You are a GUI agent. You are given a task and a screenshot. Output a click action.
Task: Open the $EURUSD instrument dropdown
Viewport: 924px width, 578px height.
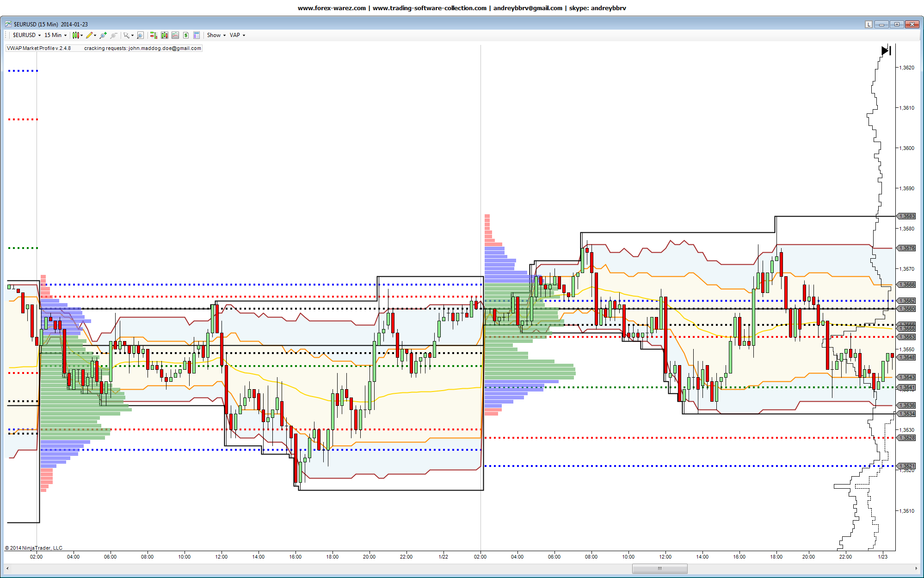26,35
